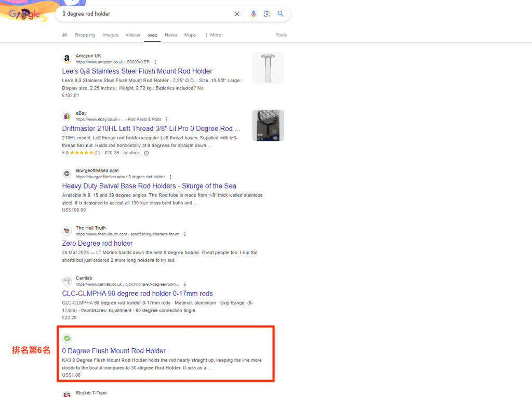Viewport: 532px width, 397px height.
Task: Click the Stryker T-Tops favicon
Action: coord(67,394)
